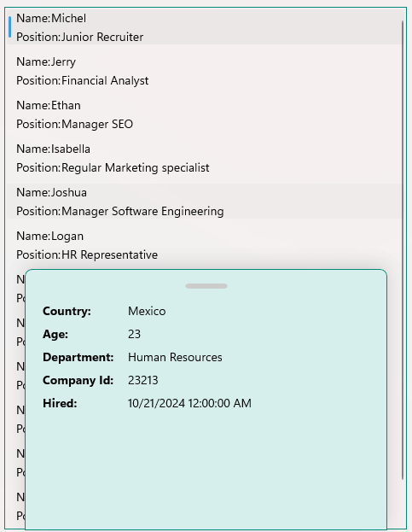Select the 'Name:Logan' list item
The image size is (412, 532).
click(x=49, y=237)
